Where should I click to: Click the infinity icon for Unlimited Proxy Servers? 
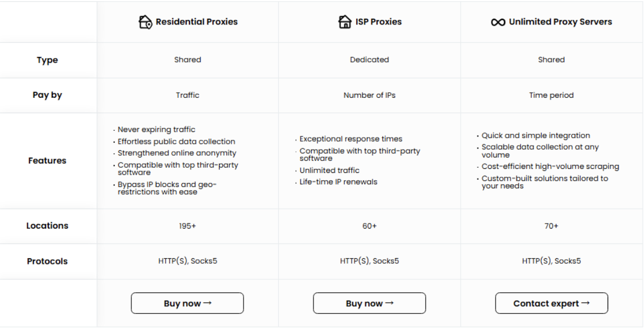pos(498,22)
